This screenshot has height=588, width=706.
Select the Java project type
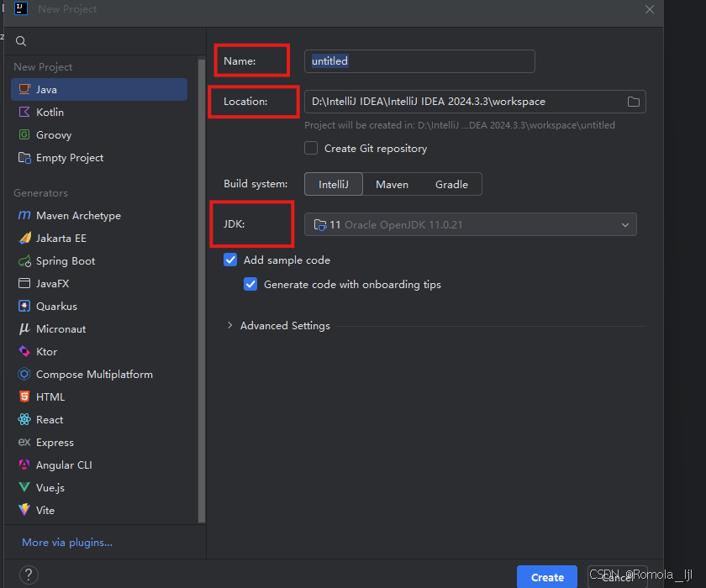(x=99, y=90)
